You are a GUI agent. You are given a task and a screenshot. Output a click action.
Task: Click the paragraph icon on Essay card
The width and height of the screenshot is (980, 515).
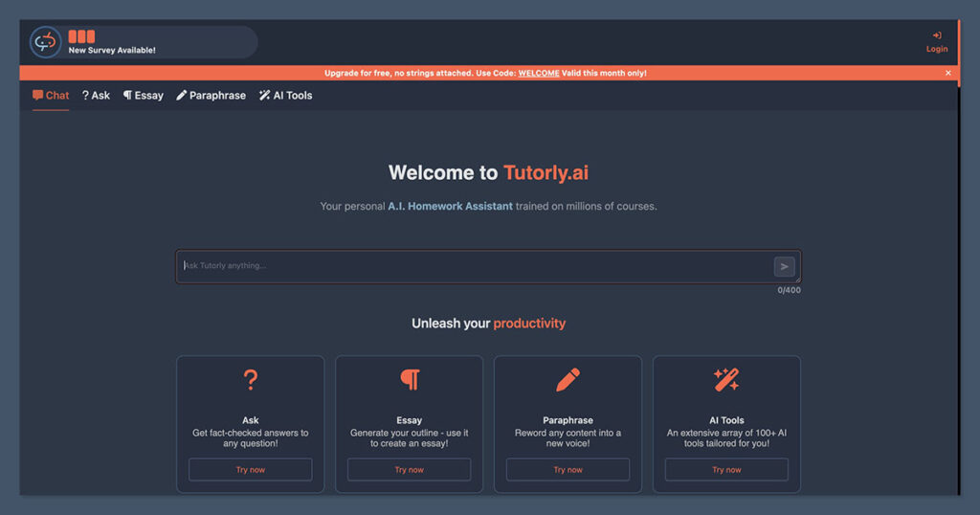click(x=410, y=380)
